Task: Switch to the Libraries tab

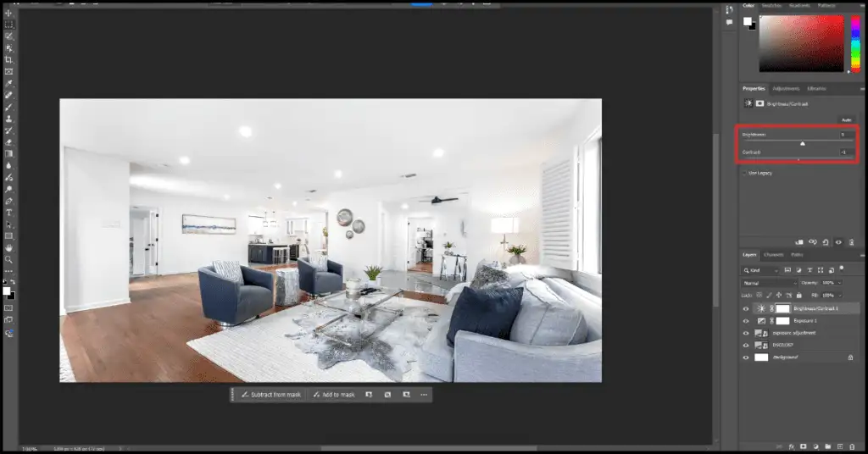Action: pos(816,88)
